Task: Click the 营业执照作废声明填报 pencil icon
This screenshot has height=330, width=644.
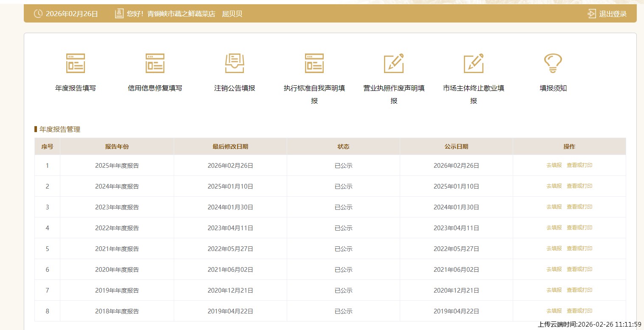Action: coord(394,63)
